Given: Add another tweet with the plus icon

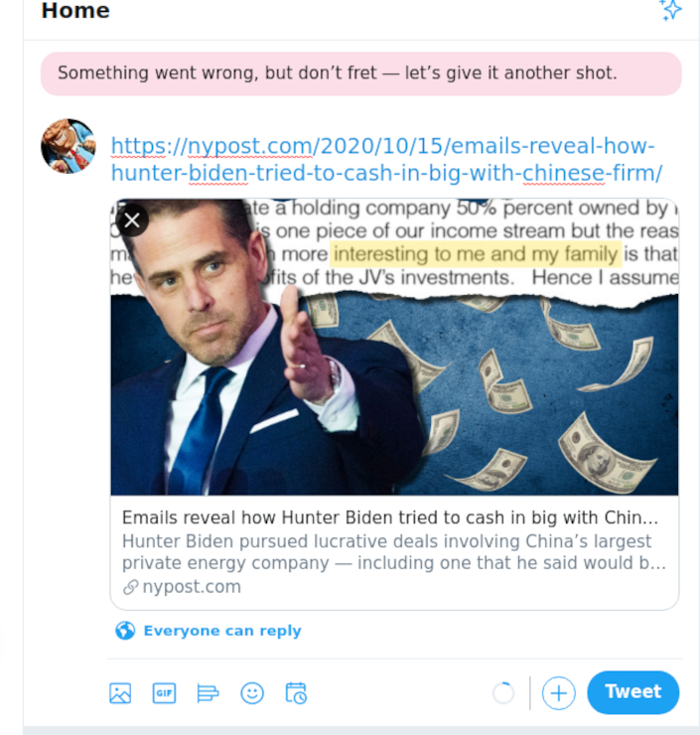Looking at the screenshot, I should pos(559,693).
